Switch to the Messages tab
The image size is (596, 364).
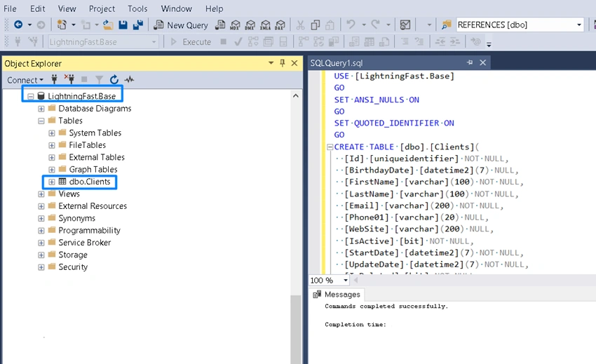point(337,295)
